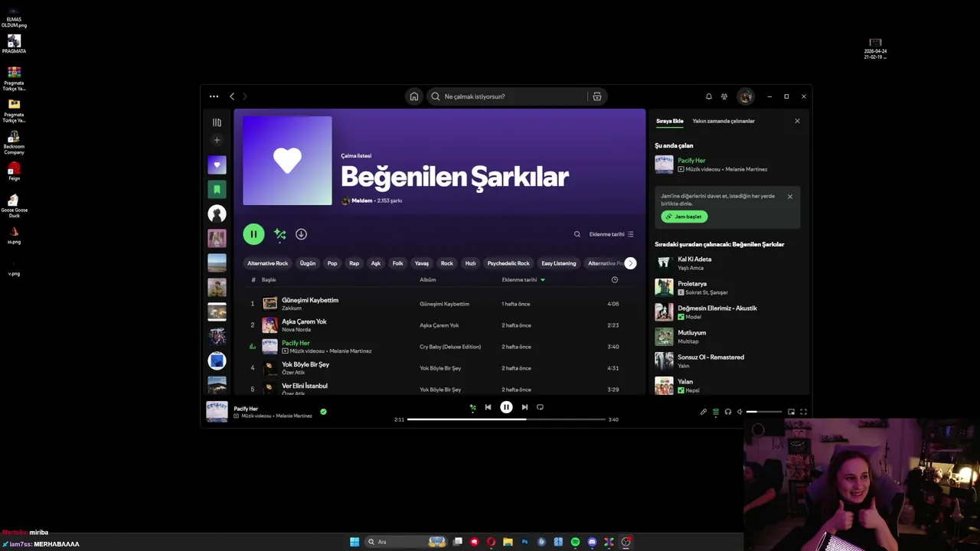Play the track Güneşimi Kaybettim
This screenshot has height=551, width=980.
(310, 300)
